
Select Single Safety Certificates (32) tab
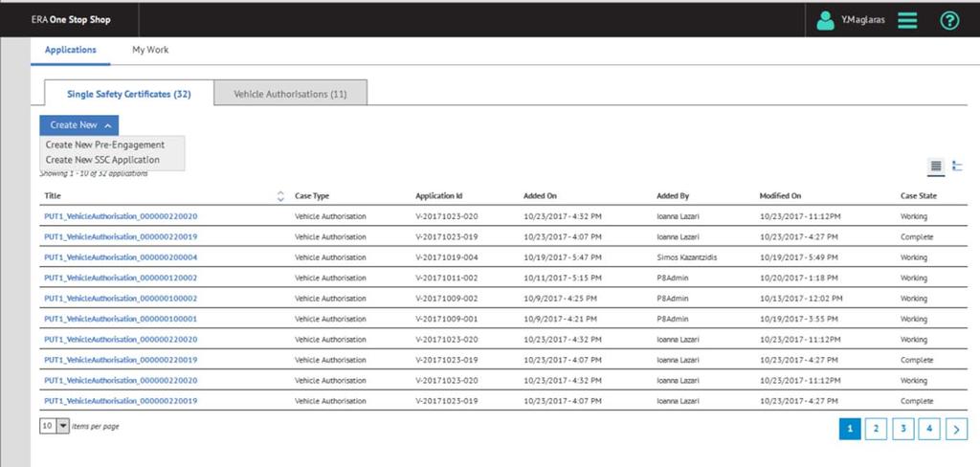(129, 94)
